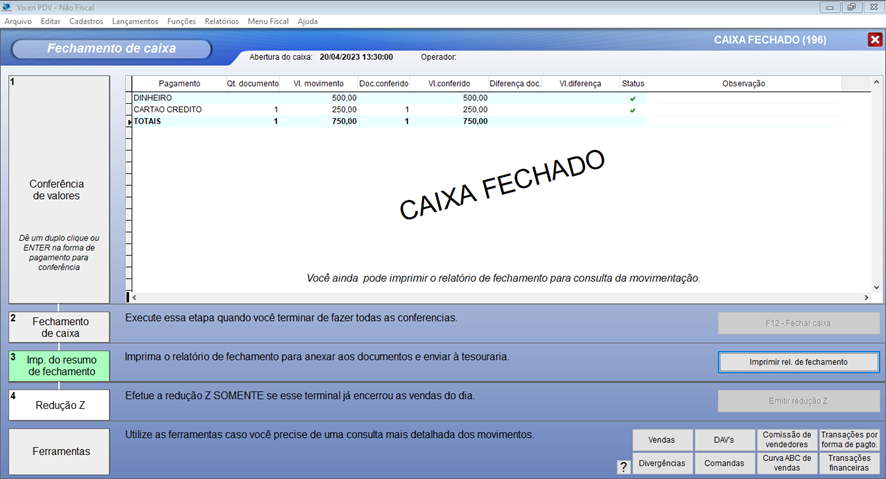Minimize the Vixen PDV window

[829, 7]
